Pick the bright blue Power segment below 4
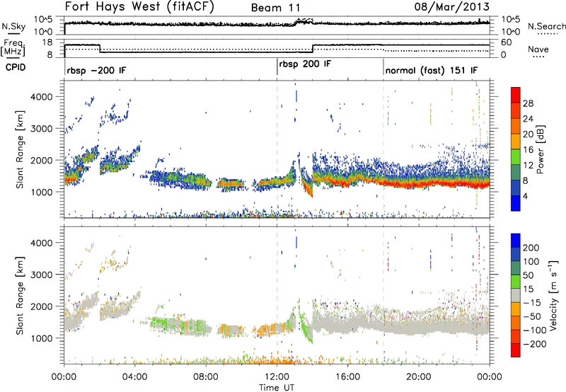The width and height of the screenshot is (566, 392). pyautogui.click(x=516, y=203)
